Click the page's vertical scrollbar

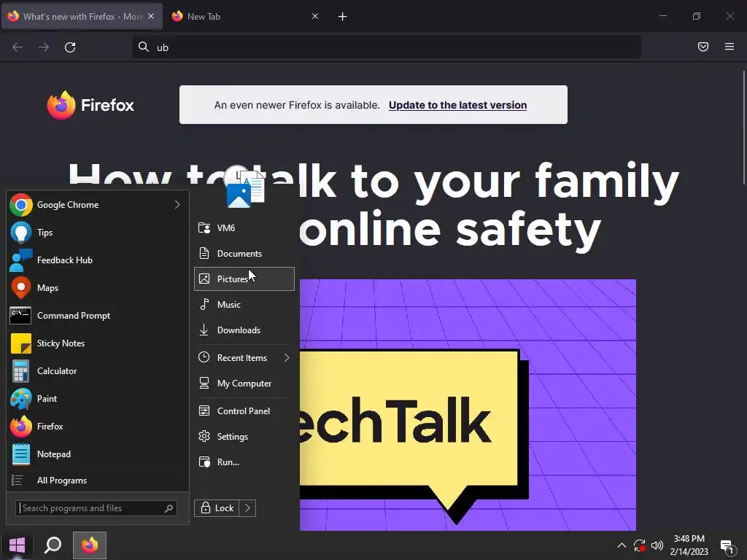743,128
